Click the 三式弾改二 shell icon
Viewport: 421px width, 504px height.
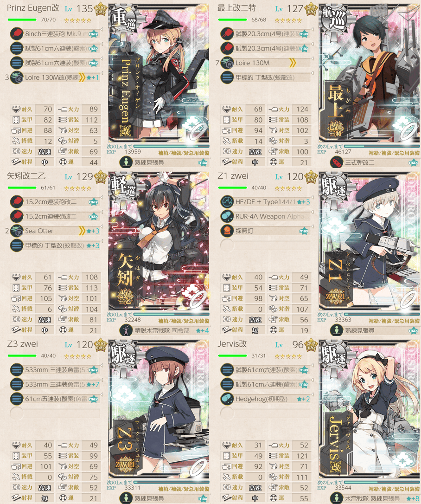pyautogui.click(x=337, y=162)
